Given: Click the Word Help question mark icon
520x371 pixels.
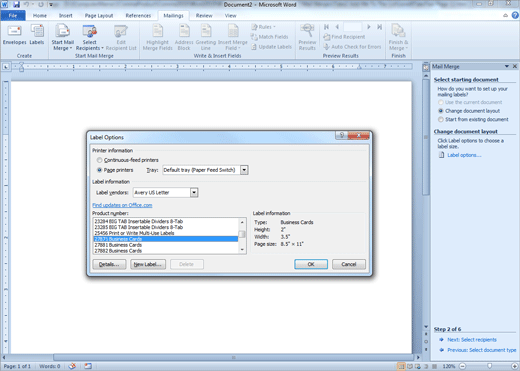Looking at the screenshot, I should 515,15.
